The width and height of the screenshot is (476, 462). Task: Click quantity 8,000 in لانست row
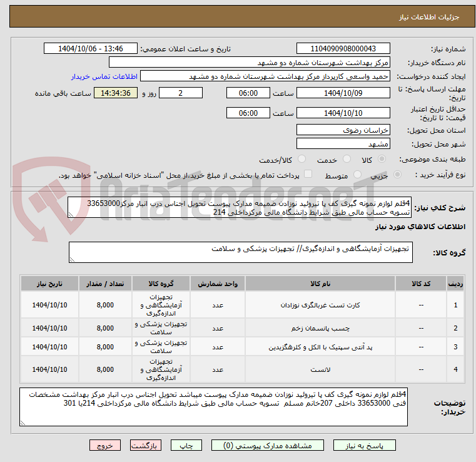coord(105,369)
